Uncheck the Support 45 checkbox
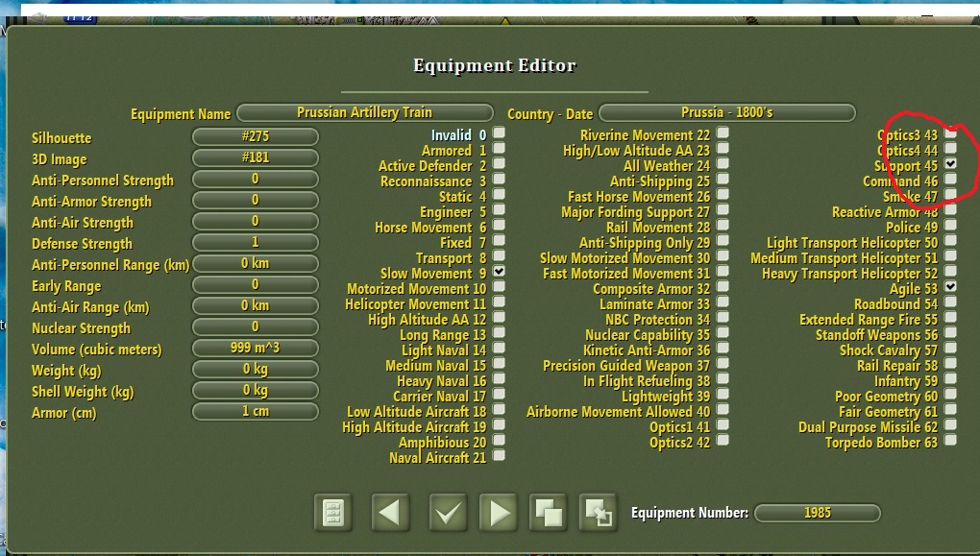 [950, 163]
